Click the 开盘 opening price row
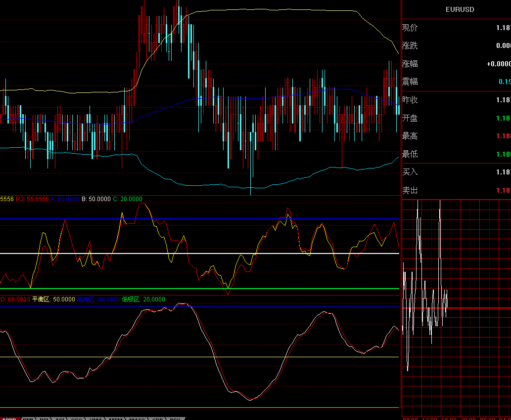 tap(455, 118)
